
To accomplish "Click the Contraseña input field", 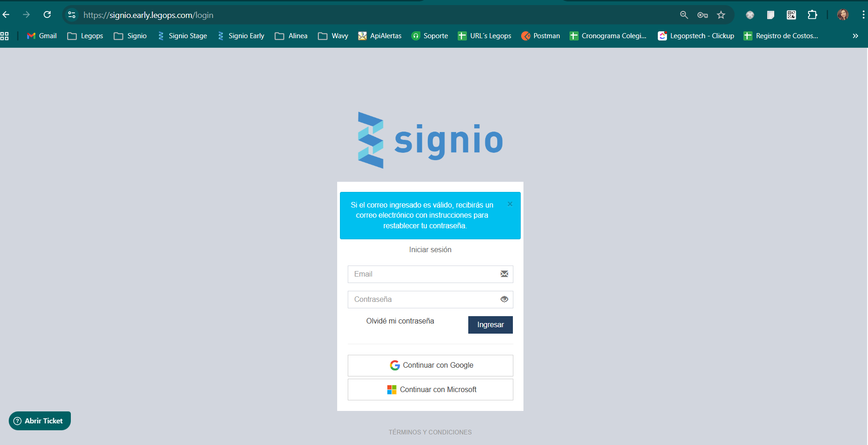I will click(430, 300).
